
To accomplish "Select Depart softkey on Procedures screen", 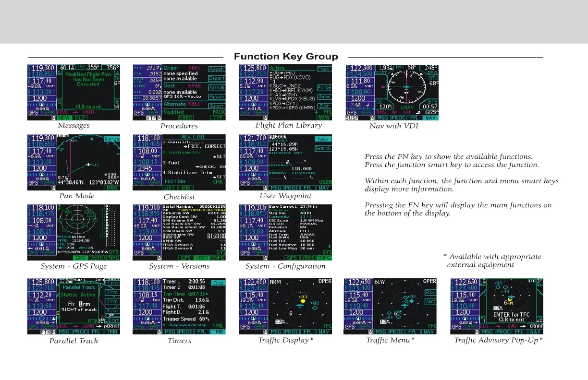I will coord(217,78).
